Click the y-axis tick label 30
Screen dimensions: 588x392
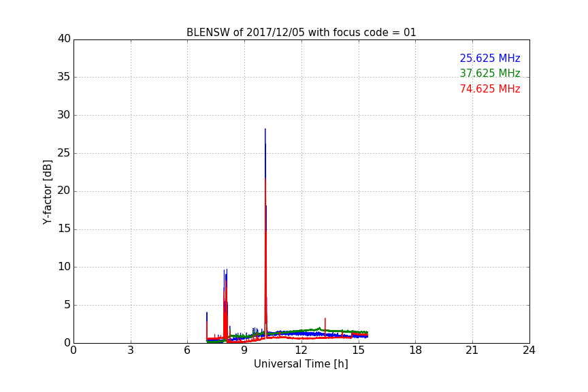(x=64, y=115)
